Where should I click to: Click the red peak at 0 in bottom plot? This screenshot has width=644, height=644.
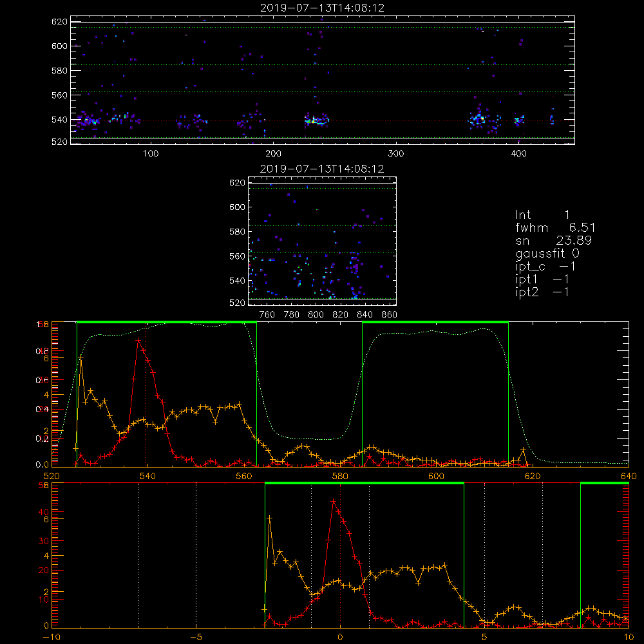334,501
